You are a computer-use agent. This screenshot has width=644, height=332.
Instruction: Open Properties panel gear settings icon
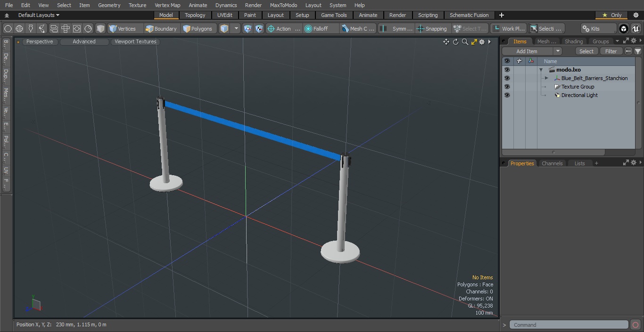tap(634, 162)
